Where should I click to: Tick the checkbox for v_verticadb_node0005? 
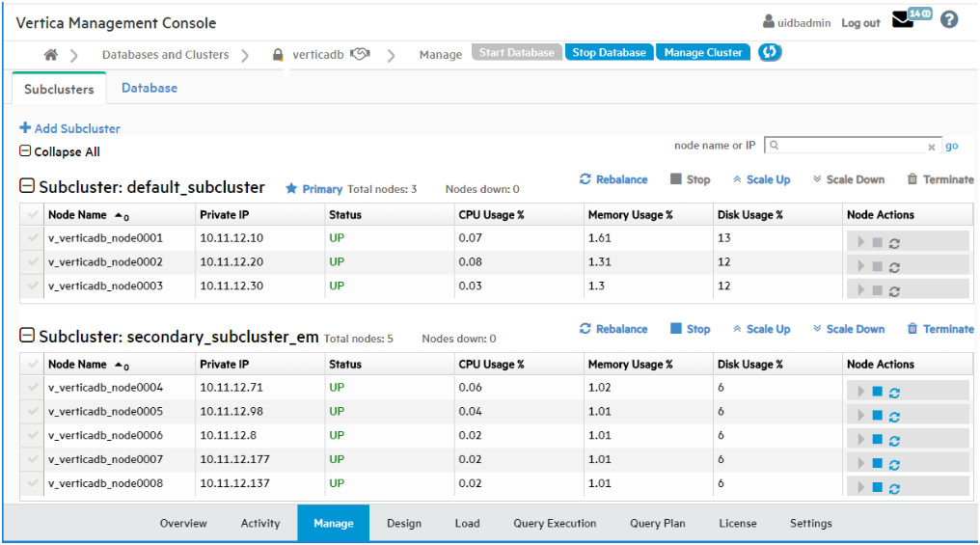(x=34, y=412)
